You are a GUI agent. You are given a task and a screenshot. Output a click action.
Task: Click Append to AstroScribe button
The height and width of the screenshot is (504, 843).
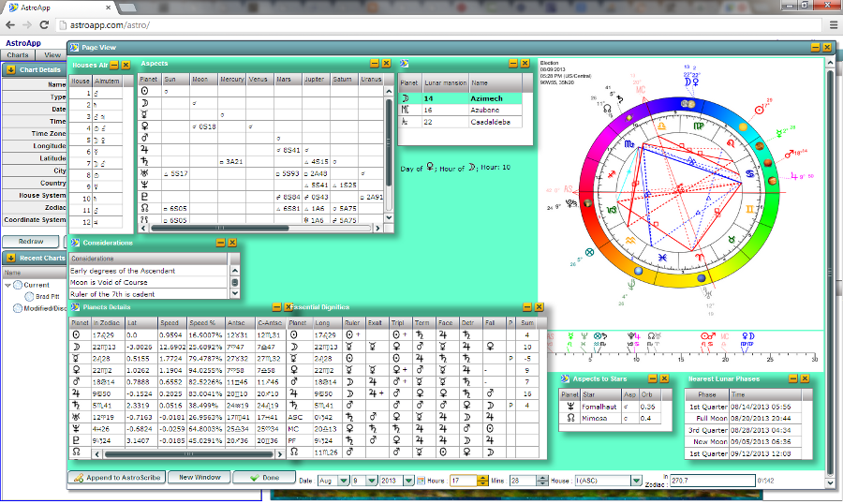118,477
